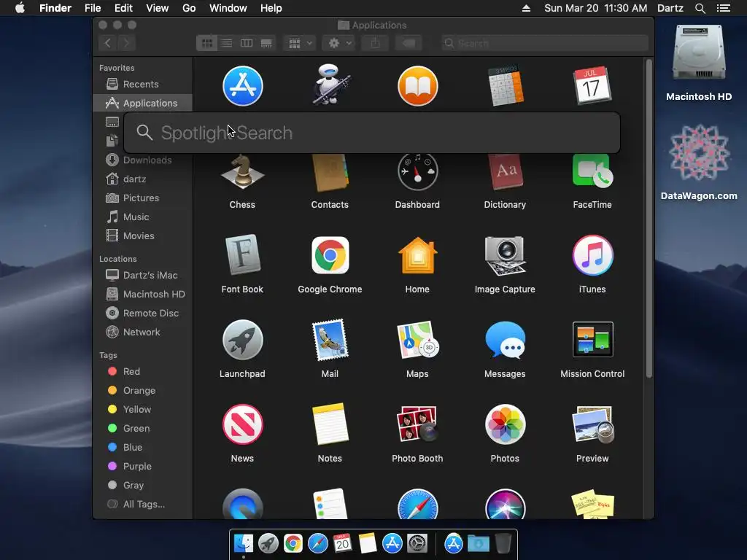
Task: Click the Share toolbar button
Action: pos(376,43)
